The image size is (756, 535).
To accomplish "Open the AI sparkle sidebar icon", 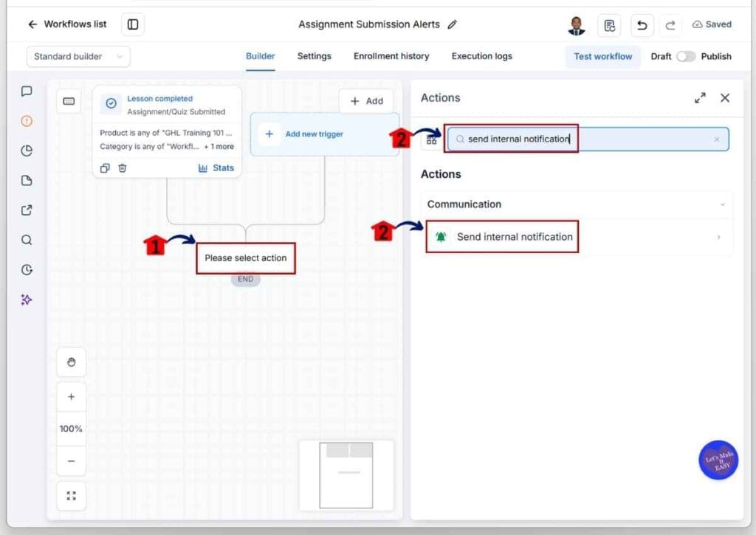I will [x=27, y=300].
